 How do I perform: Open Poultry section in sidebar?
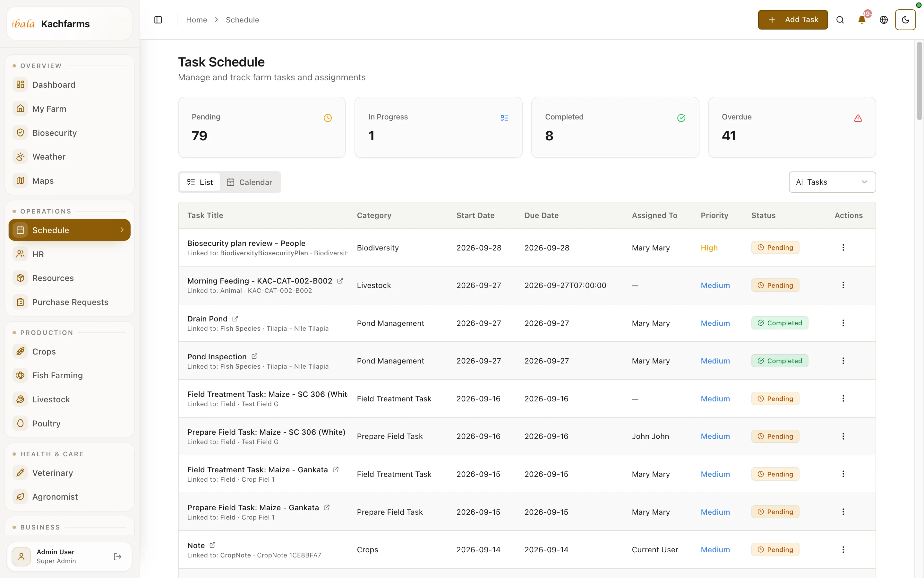click(70, 424)
